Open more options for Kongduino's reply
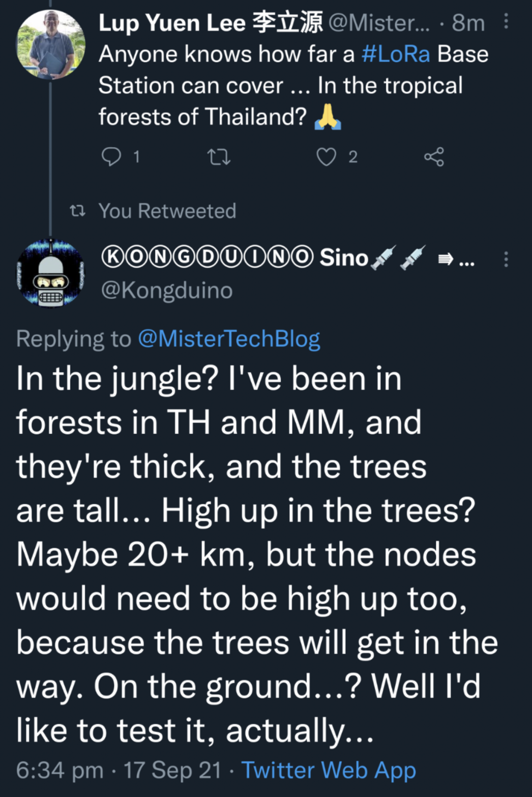 (x=506, y=259)
